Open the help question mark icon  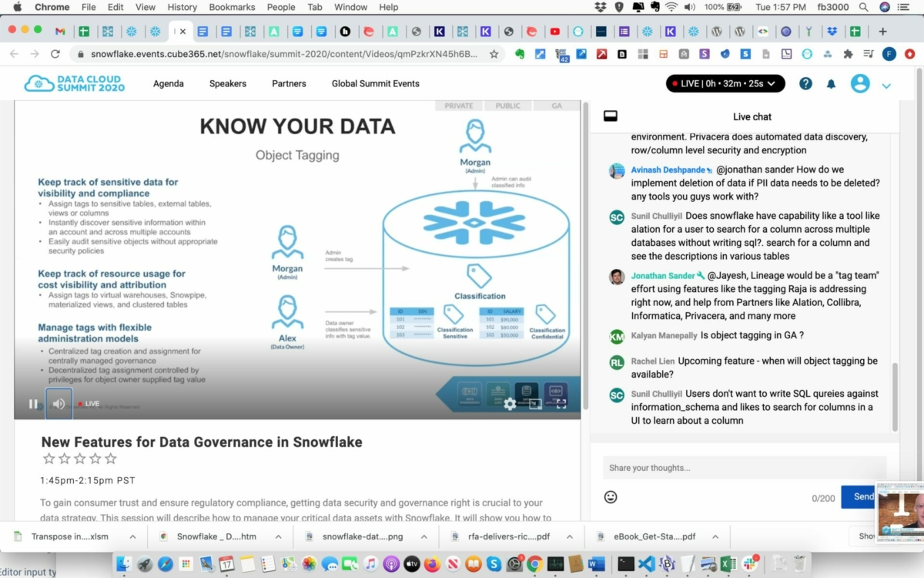(x=805, y=83)
